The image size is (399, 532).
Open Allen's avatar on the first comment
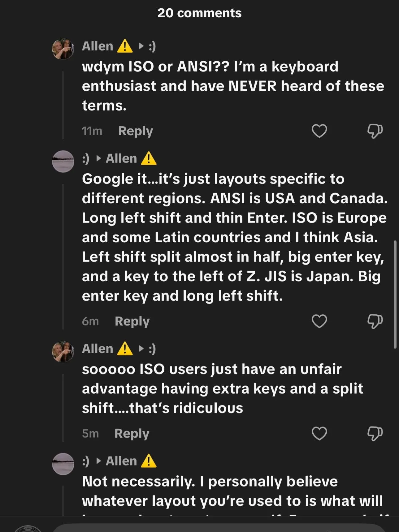coord(63,49)
